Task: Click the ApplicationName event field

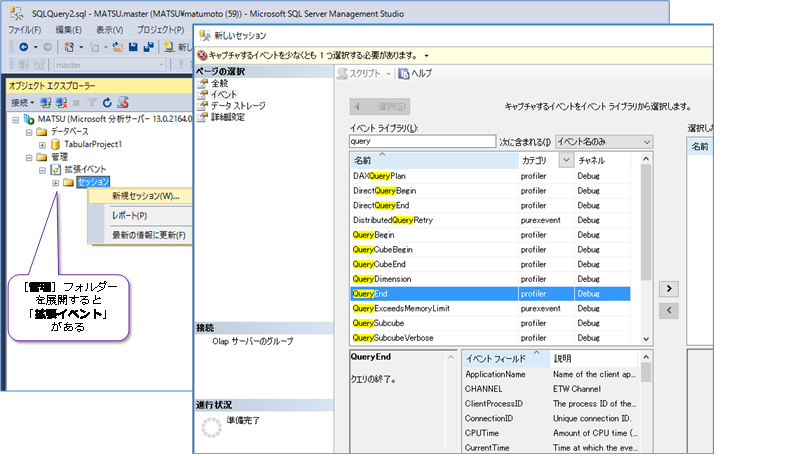Action: (x=495, y=374)
